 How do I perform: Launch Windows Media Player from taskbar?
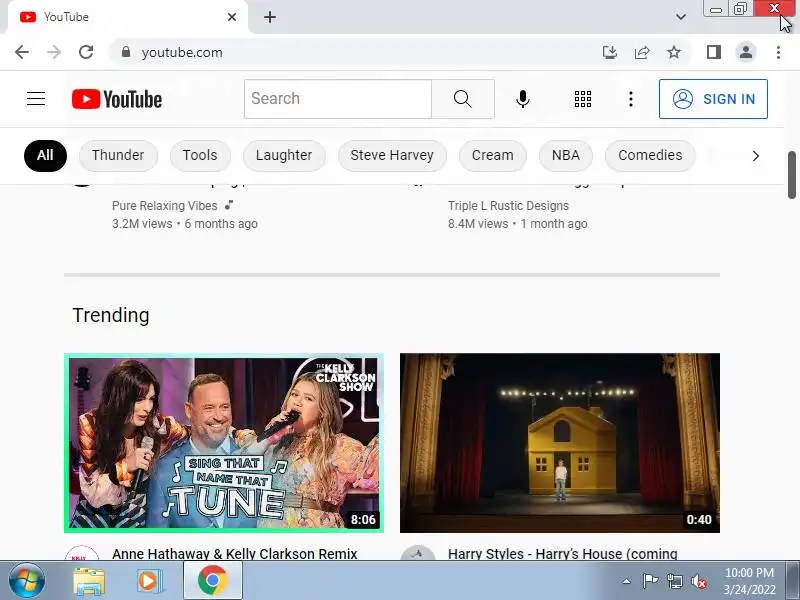point(148,581)
